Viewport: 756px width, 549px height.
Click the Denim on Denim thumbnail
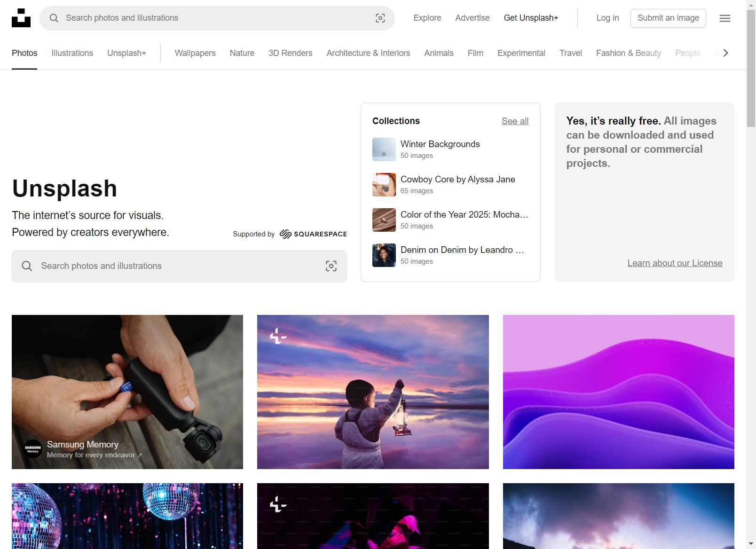[384, 255]
